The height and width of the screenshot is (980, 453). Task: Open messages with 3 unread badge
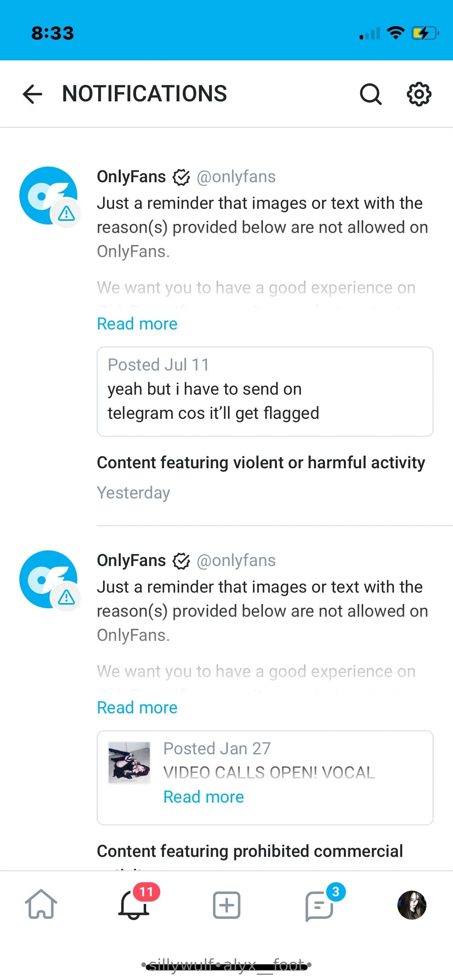320,905
